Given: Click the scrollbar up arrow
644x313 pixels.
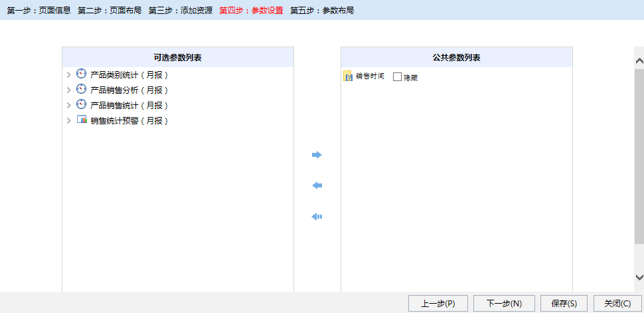Looking at the screenshot, I should pos(639,61).
